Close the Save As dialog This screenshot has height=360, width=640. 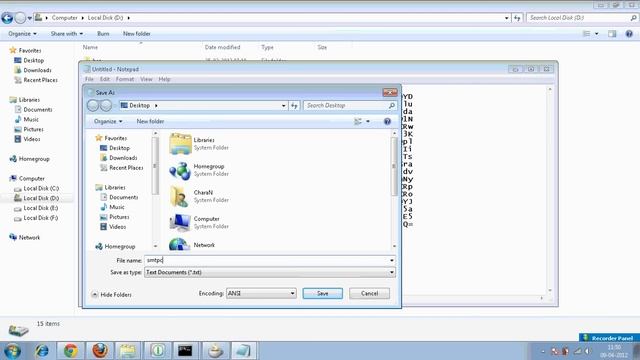(x=390, y=92)
